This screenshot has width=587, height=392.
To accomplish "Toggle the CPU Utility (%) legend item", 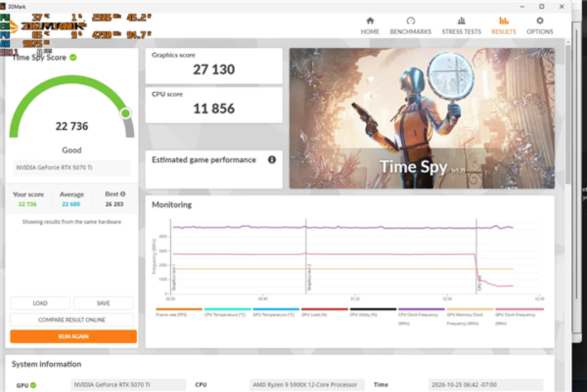I will [x=373, y=312].
